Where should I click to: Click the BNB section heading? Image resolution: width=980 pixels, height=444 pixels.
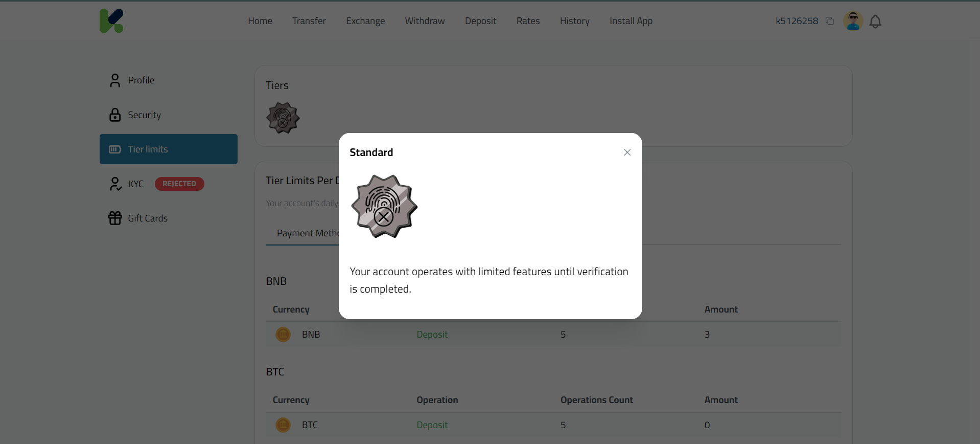coord(276,281)
